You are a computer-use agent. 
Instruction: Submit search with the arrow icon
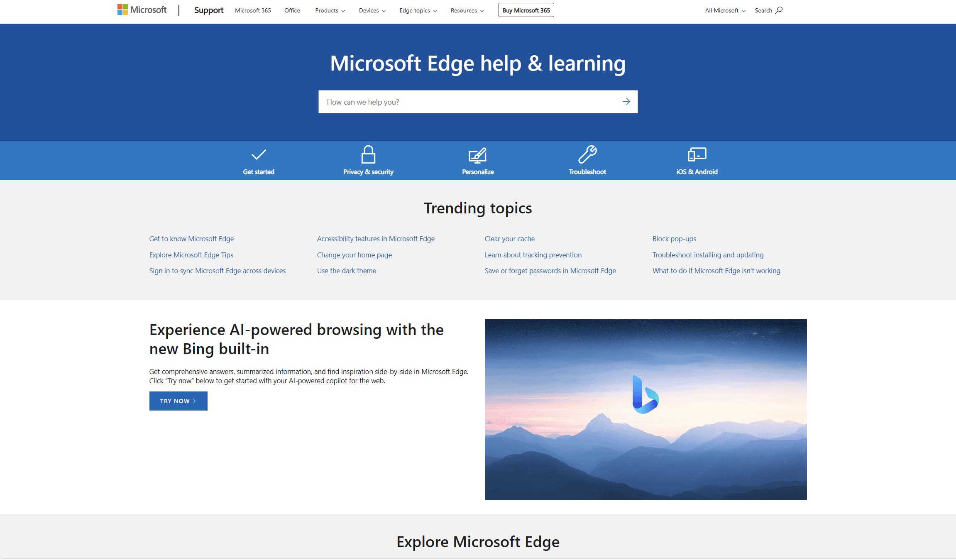point(626,102)
